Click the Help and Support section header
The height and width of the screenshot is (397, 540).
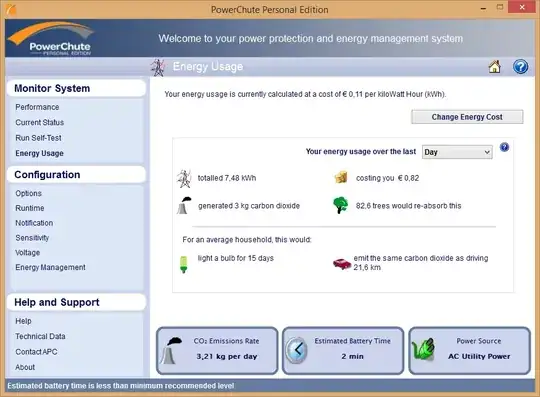click(76, 302)
